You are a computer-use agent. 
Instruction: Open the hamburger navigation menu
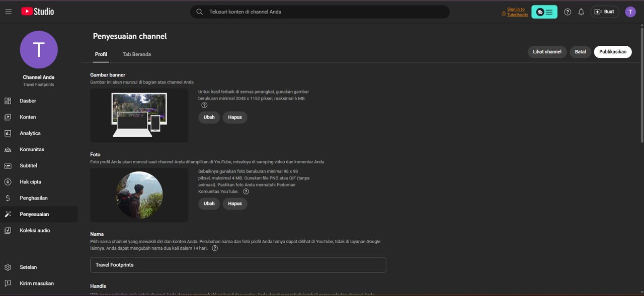pos(9,12)
